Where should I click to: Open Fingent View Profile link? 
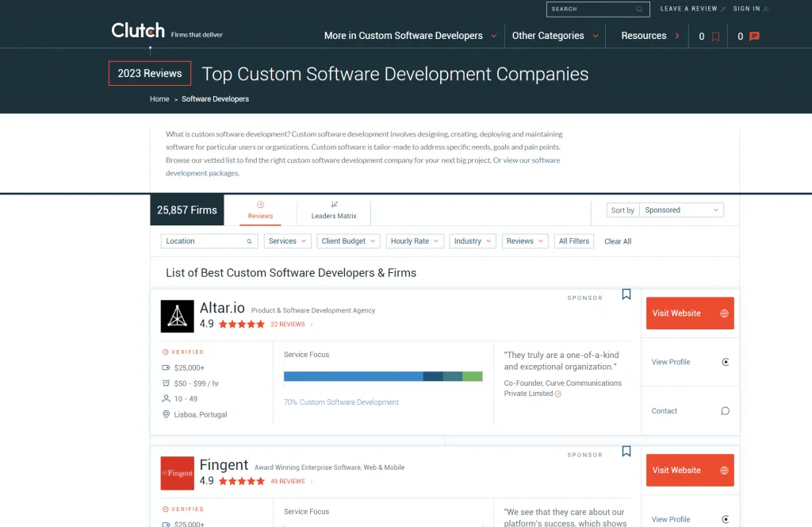tap(671, 519)
